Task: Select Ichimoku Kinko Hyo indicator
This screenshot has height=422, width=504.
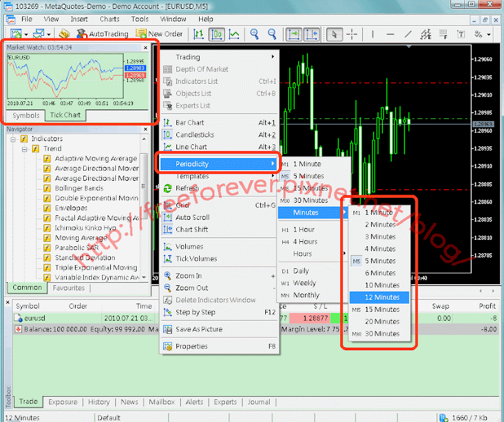Action: 86,228
